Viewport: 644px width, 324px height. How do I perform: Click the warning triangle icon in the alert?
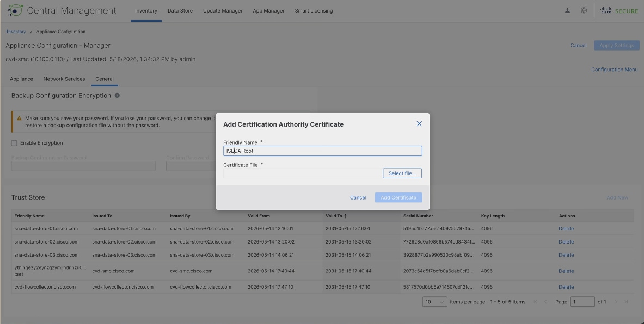(19, 118)
